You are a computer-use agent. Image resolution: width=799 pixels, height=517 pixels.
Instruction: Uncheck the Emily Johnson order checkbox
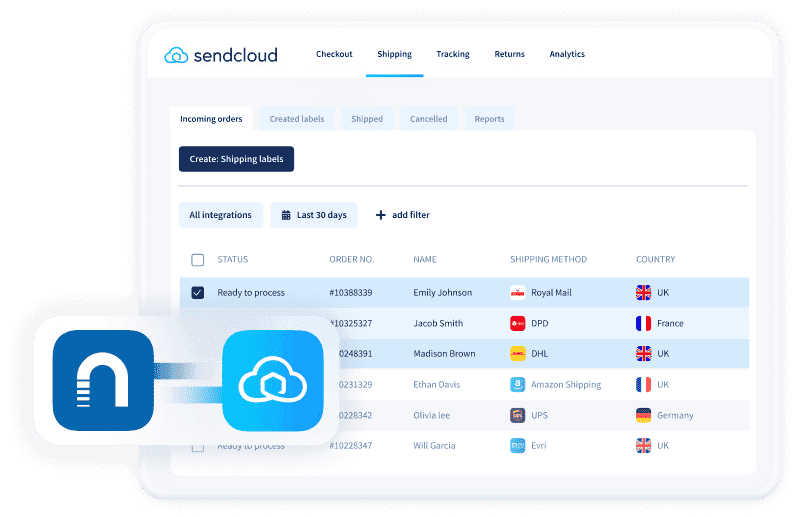(198, 293)
